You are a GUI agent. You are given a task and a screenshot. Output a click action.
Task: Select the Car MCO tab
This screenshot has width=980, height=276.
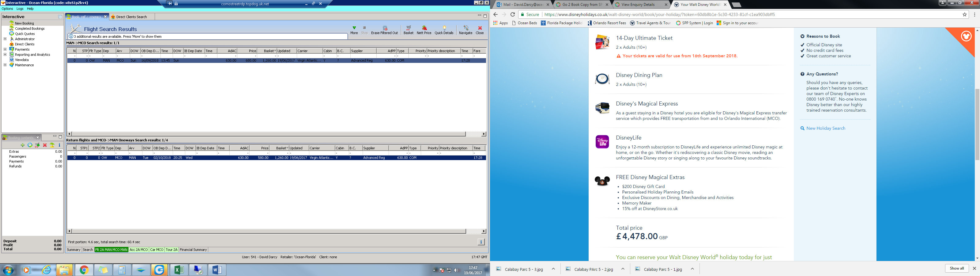(157, 250)
